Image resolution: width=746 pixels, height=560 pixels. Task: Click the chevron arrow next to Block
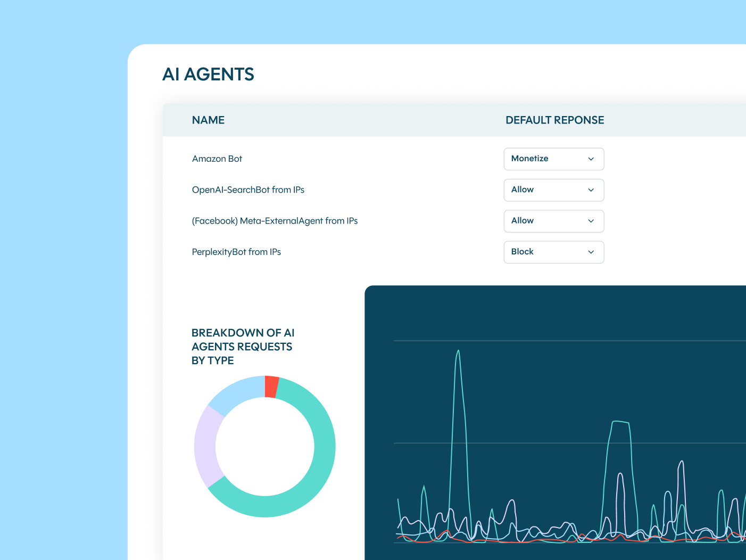[591, 252]
